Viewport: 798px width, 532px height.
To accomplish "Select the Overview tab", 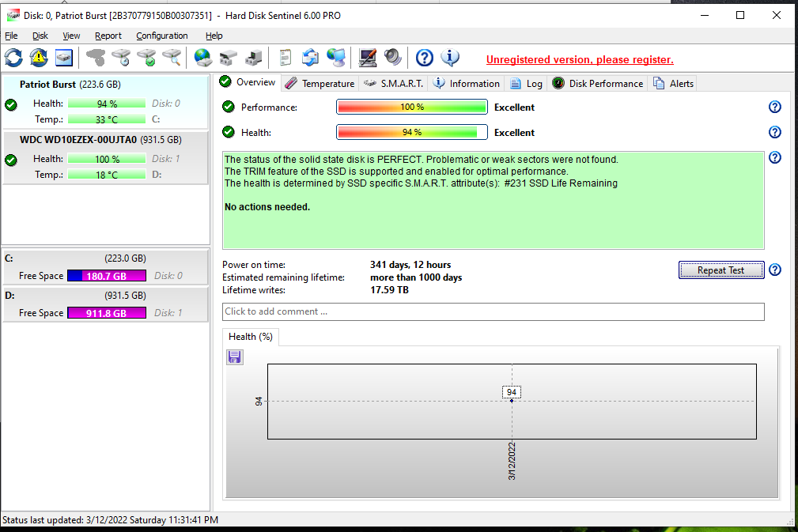I will coord(248,82).
